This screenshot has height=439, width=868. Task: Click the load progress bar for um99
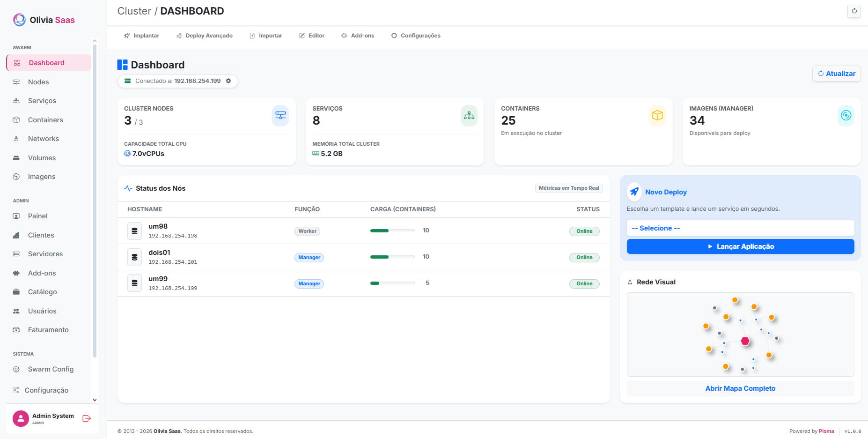tap(393, 283)
